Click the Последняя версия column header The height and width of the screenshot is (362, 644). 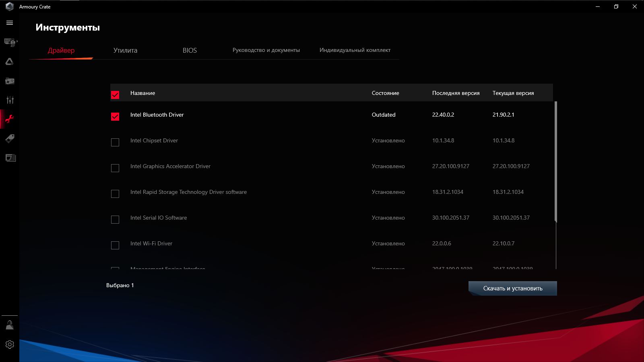pos(456,93)
